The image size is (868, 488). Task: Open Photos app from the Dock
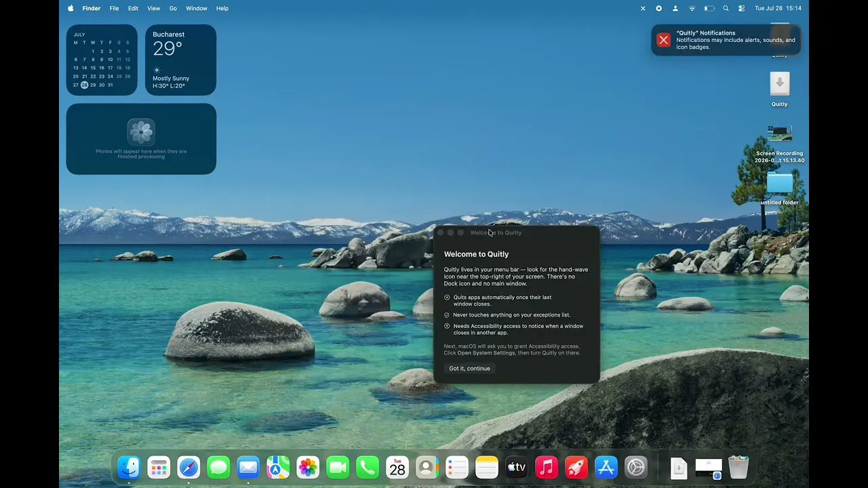[308, 467]
